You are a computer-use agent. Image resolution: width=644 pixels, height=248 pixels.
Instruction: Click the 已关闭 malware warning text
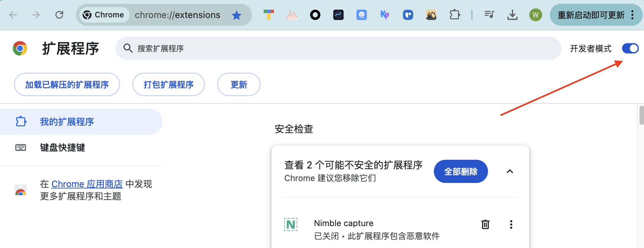point(377,236)
